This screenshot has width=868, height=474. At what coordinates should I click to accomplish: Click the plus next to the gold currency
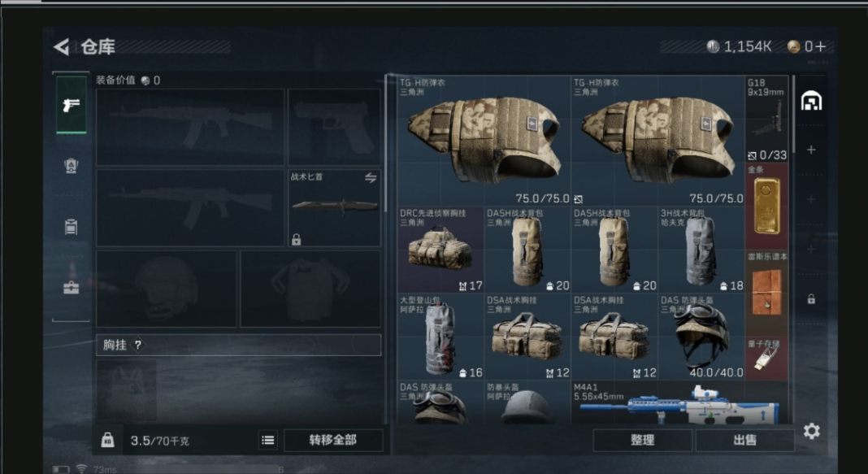coord(820,46)
